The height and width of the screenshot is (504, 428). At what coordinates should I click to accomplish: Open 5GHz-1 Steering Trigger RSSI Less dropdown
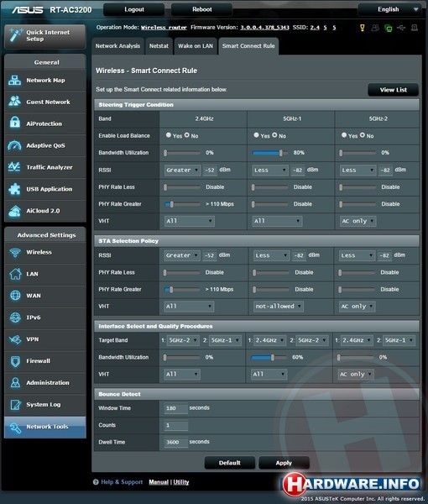click(x=270, y=170)
